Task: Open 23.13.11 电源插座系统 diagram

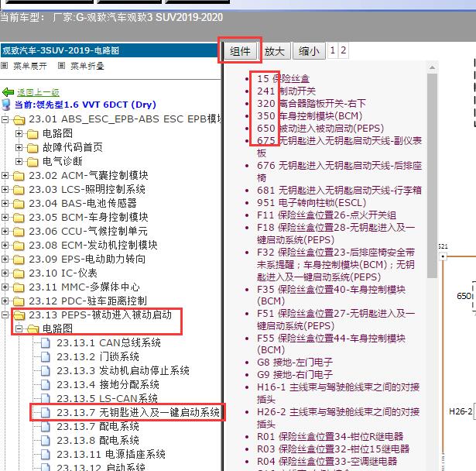Action: coord(111,455)
